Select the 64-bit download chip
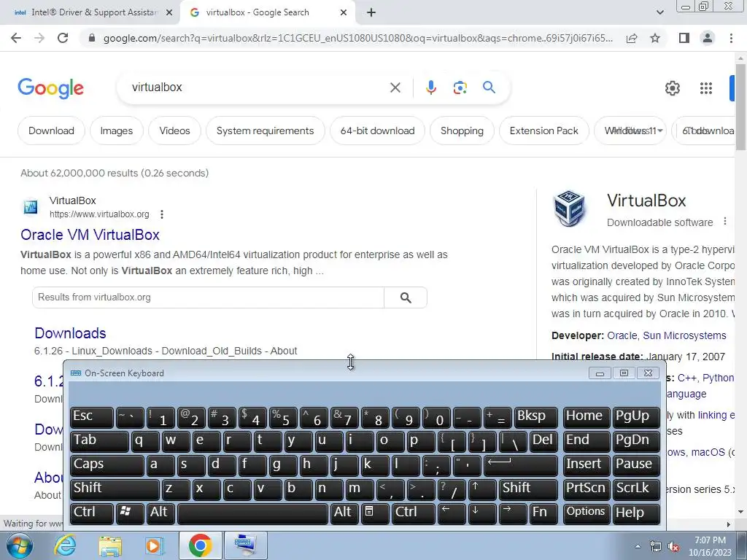Screen dimensions: 747x560 pos(377,131)
